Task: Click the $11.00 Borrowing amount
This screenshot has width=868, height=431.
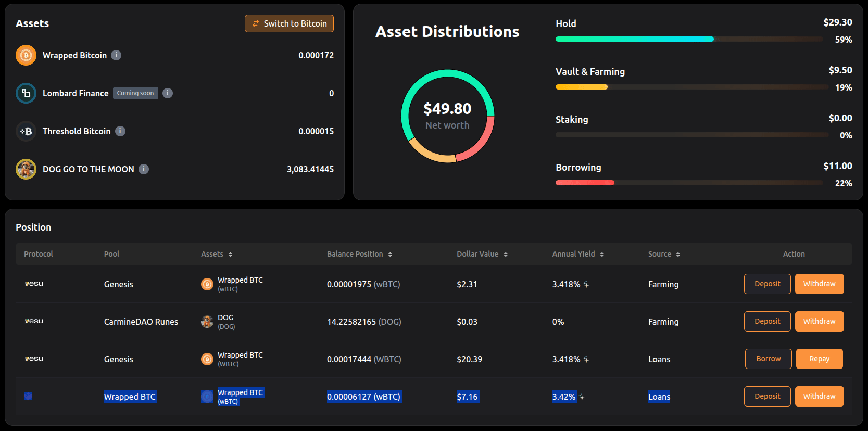Action: click(x=838, y=166)
